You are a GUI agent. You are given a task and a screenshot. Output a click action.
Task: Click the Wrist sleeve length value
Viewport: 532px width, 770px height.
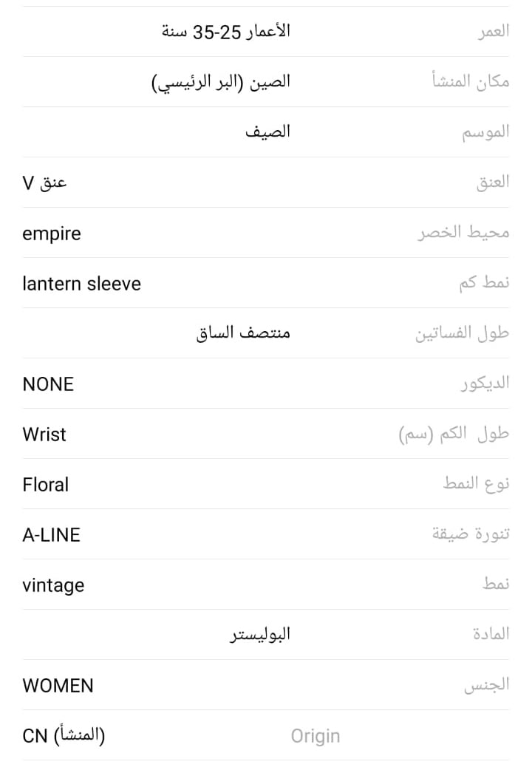click(x=44, y=435)
